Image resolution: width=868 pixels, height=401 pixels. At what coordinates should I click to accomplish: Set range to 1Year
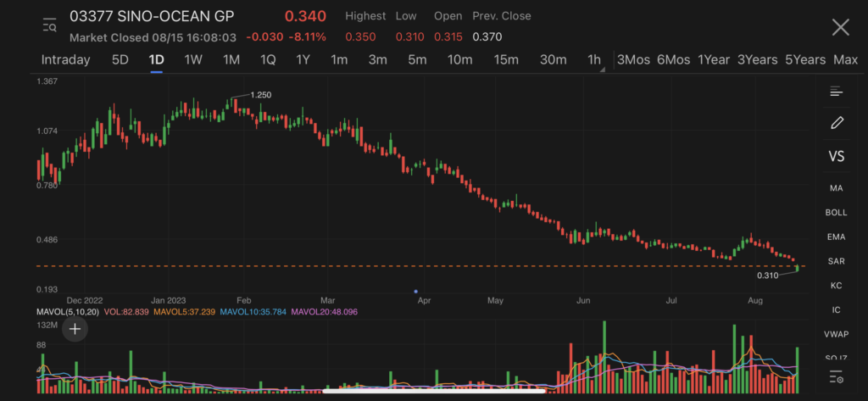[714, 60]
